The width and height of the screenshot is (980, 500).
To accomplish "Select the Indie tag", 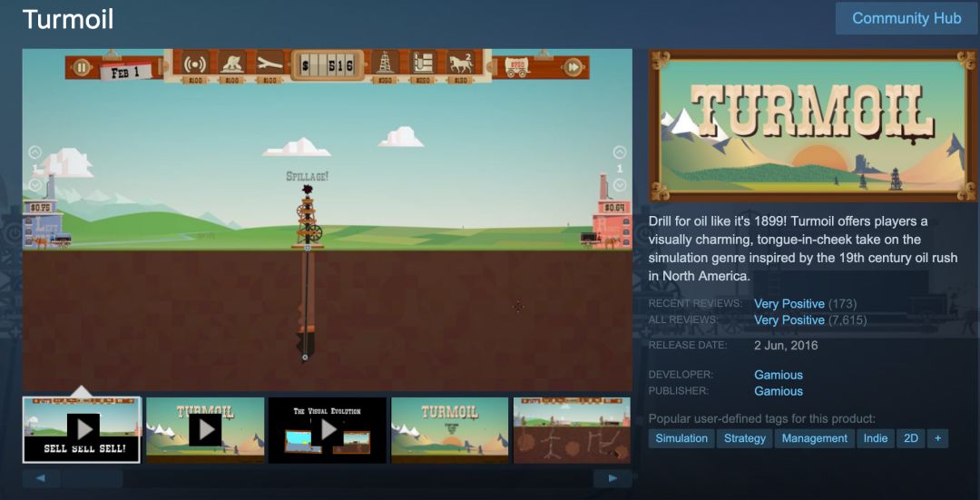I will pos(876,438).
